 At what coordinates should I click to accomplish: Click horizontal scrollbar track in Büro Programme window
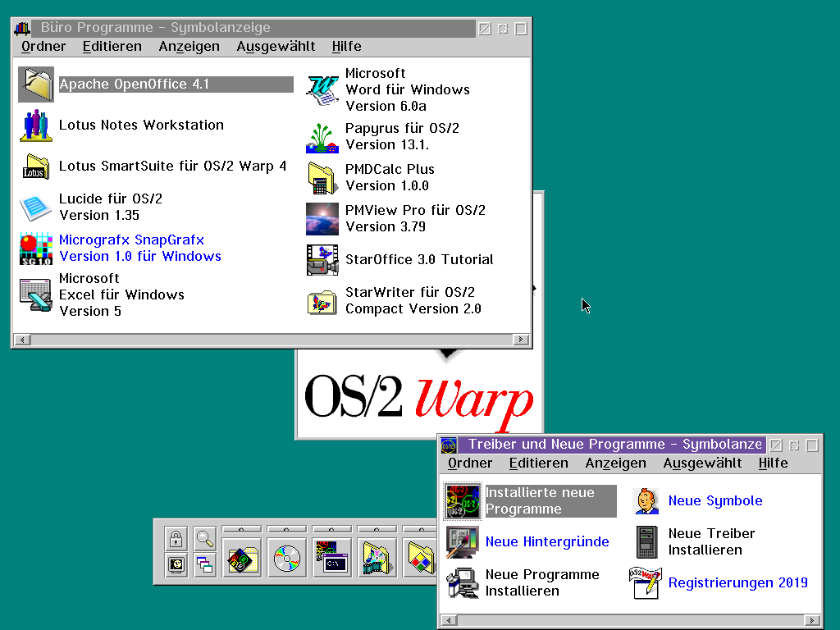tap(272, 340)
